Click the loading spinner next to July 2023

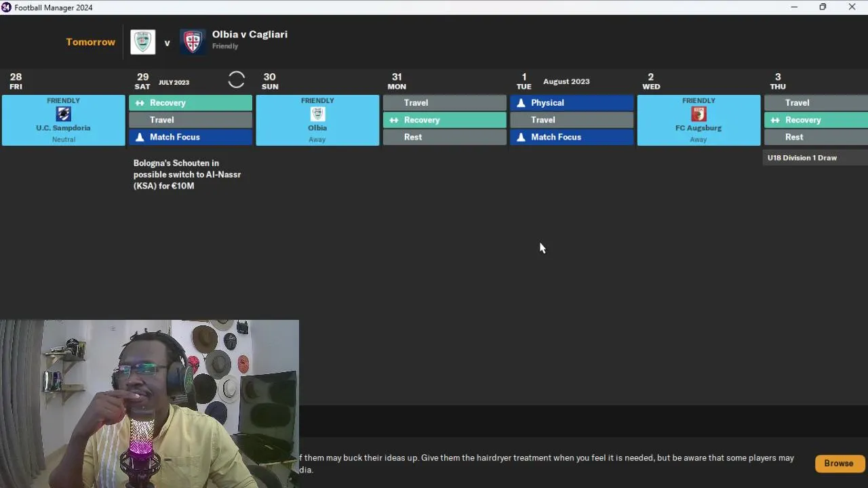click(x=236, y=80)
